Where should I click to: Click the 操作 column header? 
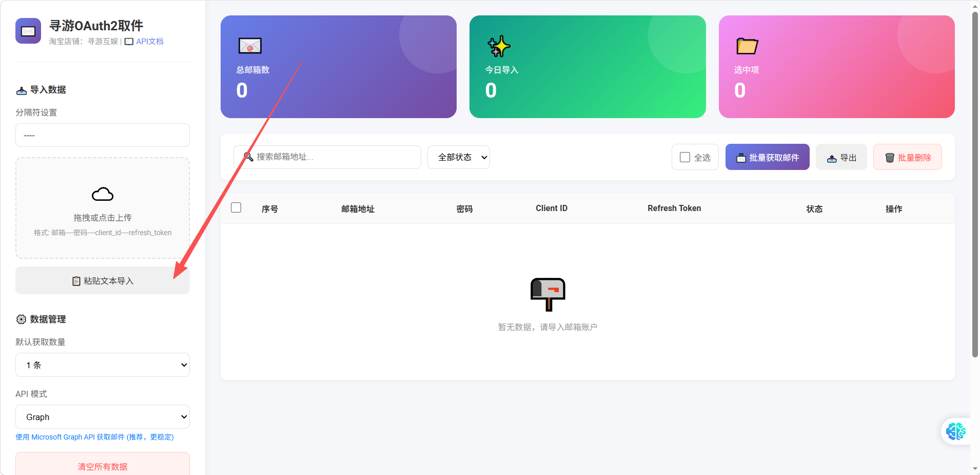coord(894,209)
